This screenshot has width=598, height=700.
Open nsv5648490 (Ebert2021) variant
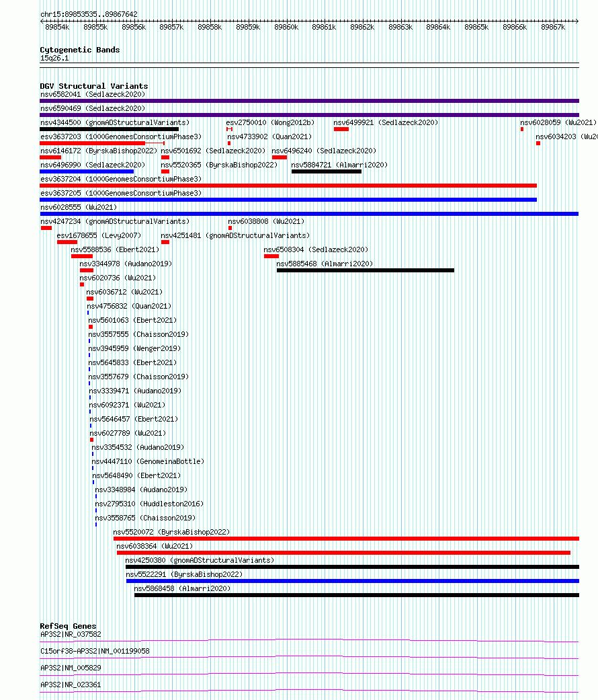coord(136,476)
